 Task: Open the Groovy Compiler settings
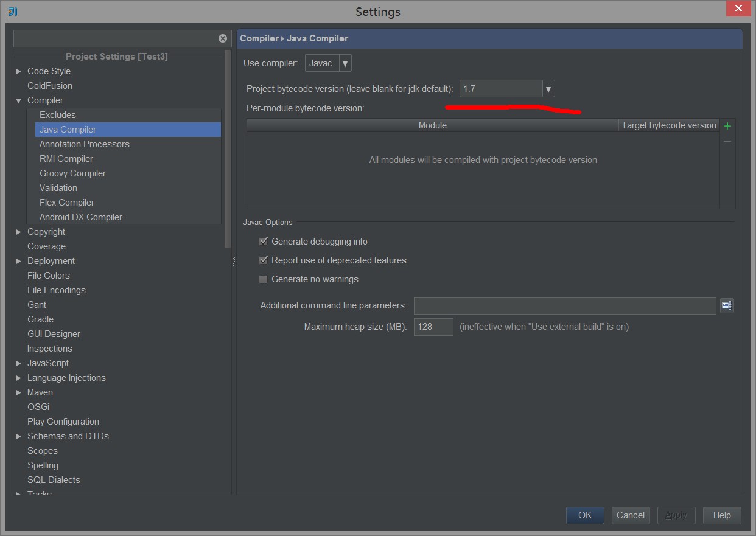(72, 173)
